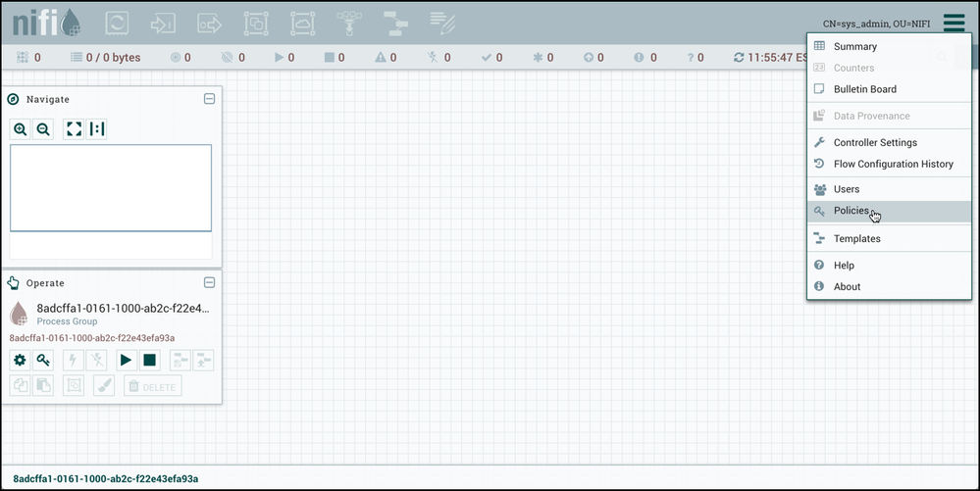Click the Change Color brush icon
Viewport: 980px width, 491px height.
[x=104, y=385]
